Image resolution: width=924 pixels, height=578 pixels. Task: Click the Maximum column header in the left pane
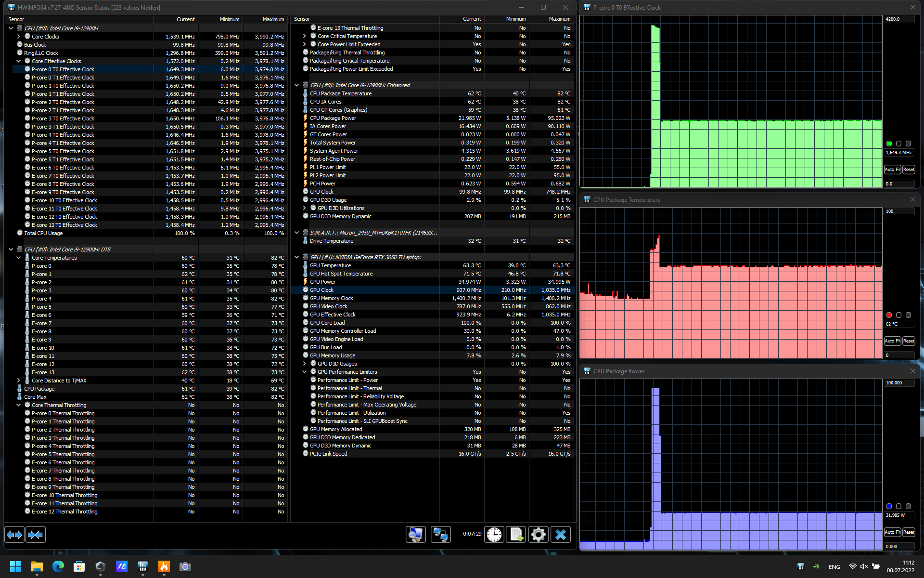[x=273, y=19]
